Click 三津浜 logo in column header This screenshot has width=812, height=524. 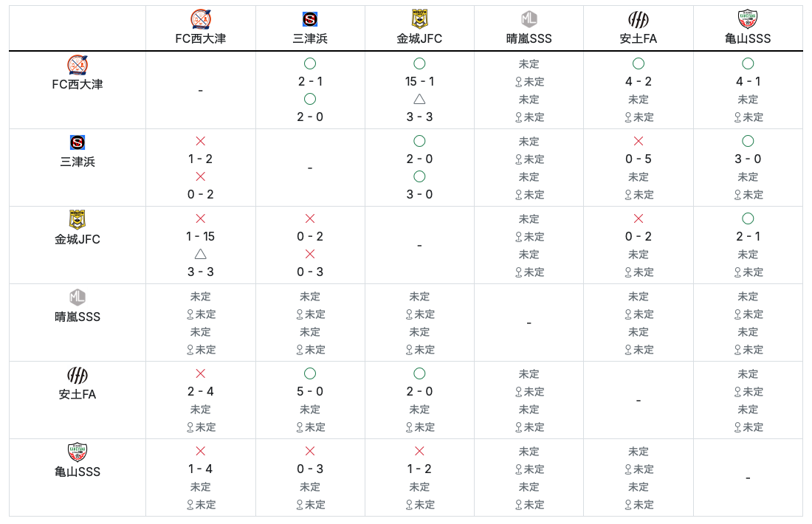click(310, 20)
